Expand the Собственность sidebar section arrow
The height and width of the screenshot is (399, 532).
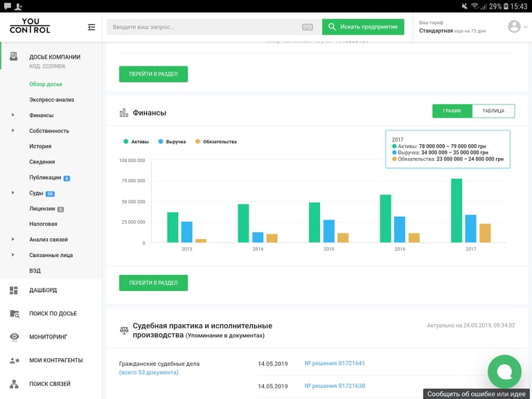(x=13, y=130)
